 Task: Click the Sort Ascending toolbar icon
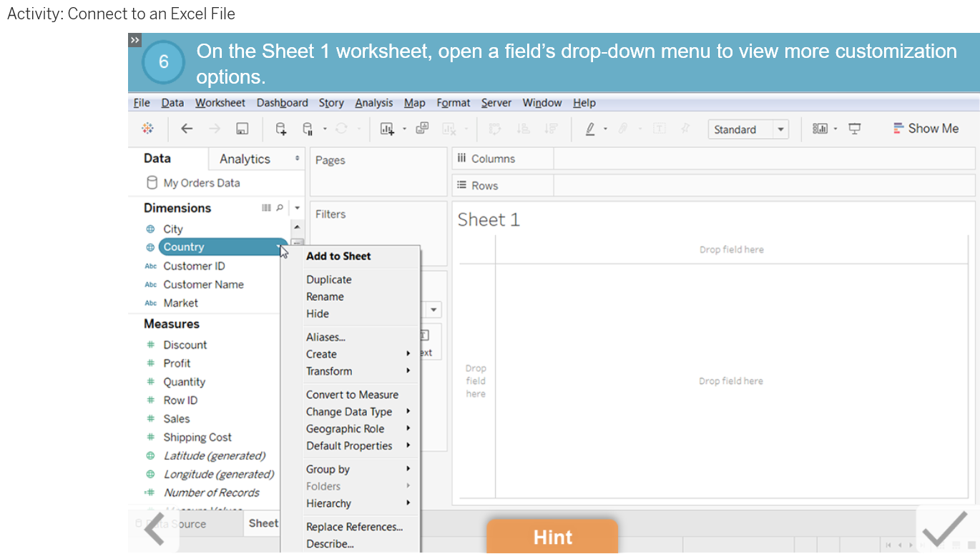(523, 129)
